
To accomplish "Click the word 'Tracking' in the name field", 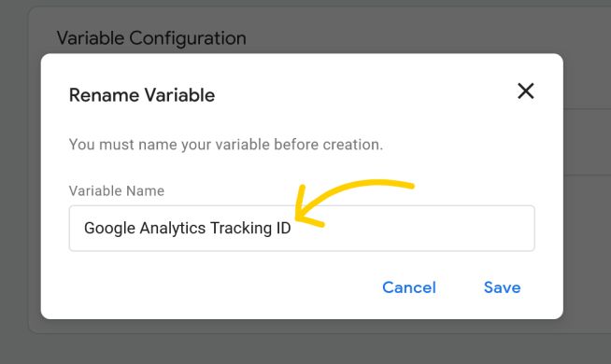I will tap(241, 229).
